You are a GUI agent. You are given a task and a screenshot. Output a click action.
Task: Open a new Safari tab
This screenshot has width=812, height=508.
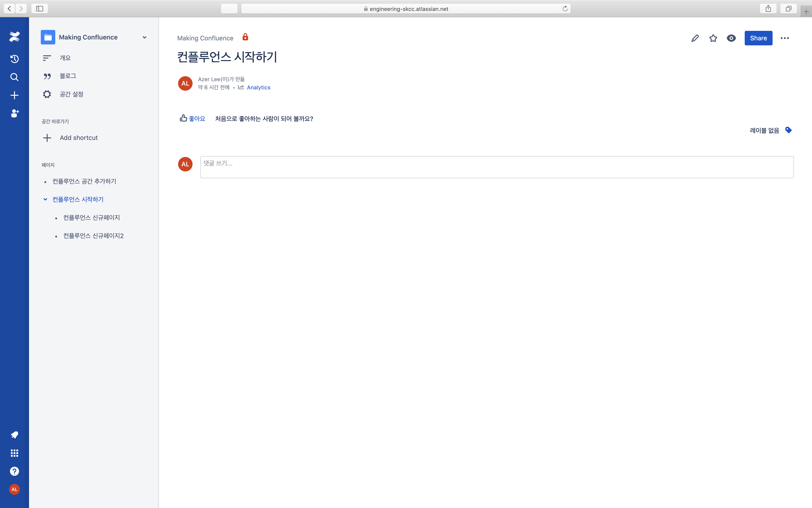coord(806,11)
